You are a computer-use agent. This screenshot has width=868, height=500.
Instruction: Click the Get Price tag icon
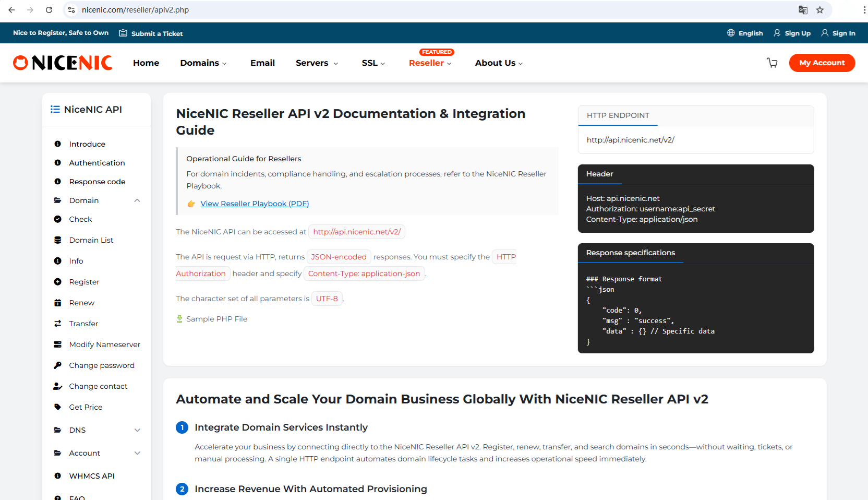click(x=57, y=407)
